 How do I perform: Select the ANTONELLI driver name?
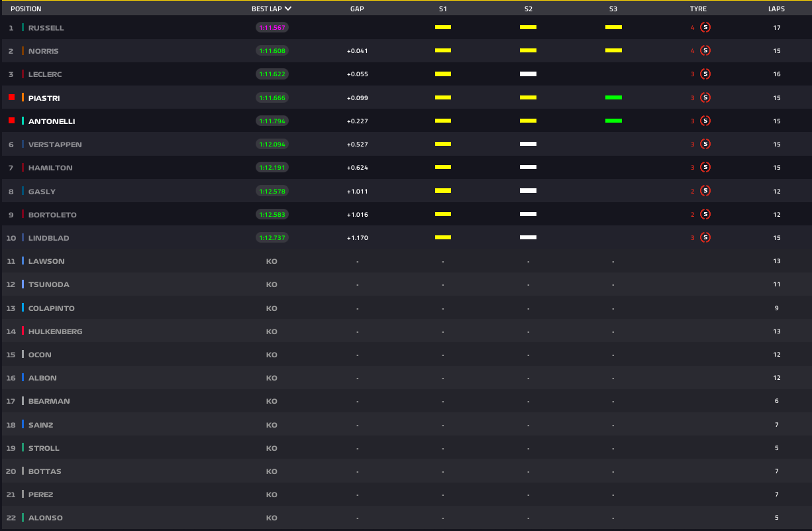51,121
